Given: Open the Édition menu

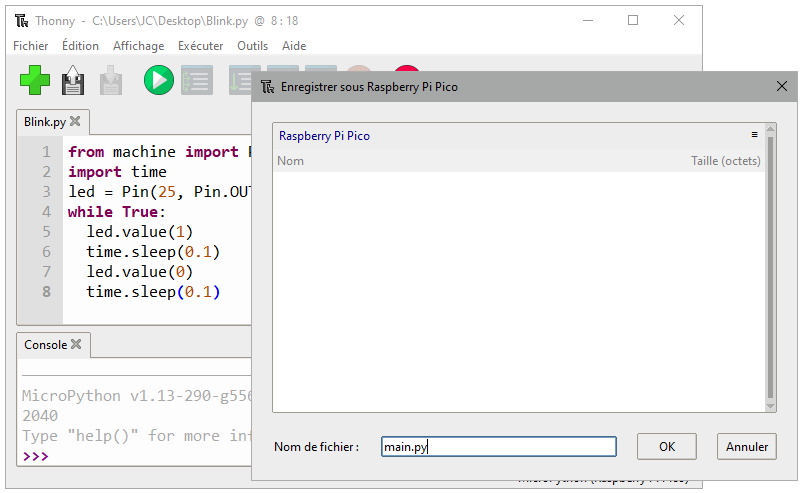Looking at the screenshot, I should pyautogui.click(x=80, y=46).
